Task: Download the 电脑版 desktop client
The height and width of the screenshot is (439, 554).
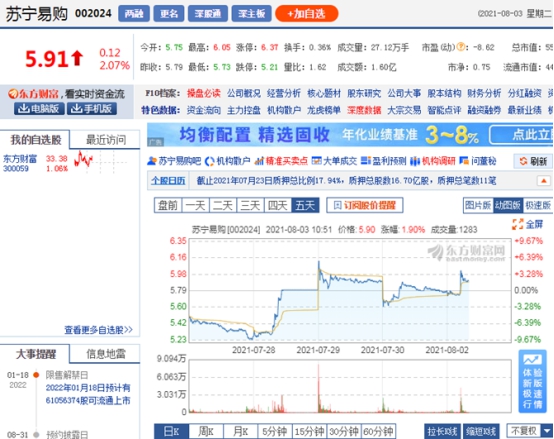Action: [39, 108]
